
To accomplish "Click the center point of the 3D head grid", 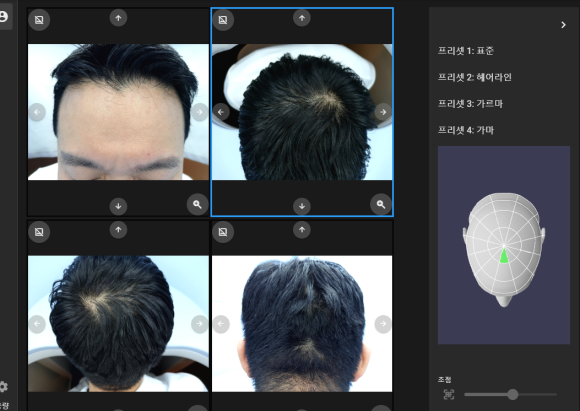I will [504, 245].
